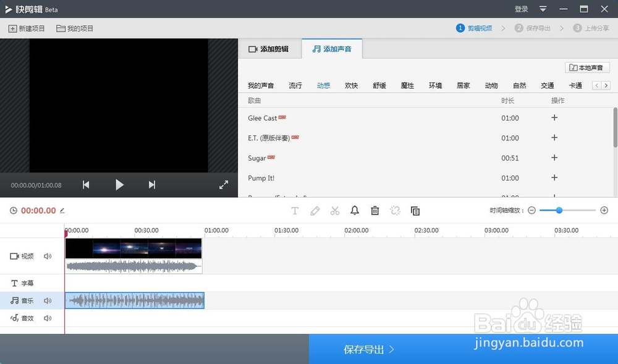Go to step 2 Save Export (保存导出)
Viewport: 618px width, 364px height.
pyautogui.click(x=532, y=28)
